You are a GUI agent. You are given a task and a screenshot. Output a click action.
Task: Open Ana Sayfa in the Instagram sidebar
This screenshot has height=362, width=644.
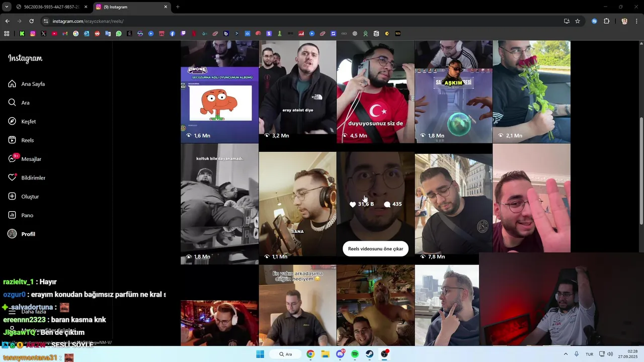27,84
